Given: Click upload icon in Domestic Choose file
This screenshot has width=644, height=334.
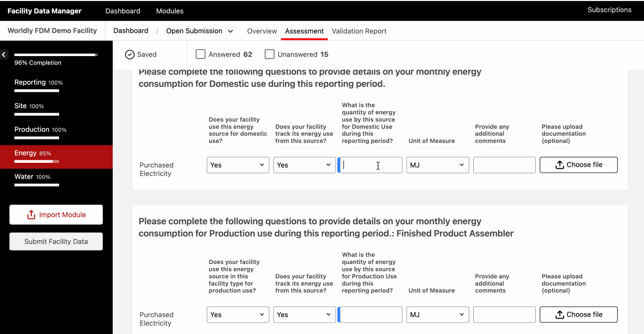Looking at the screenshot, I should [x=560, y=165].
